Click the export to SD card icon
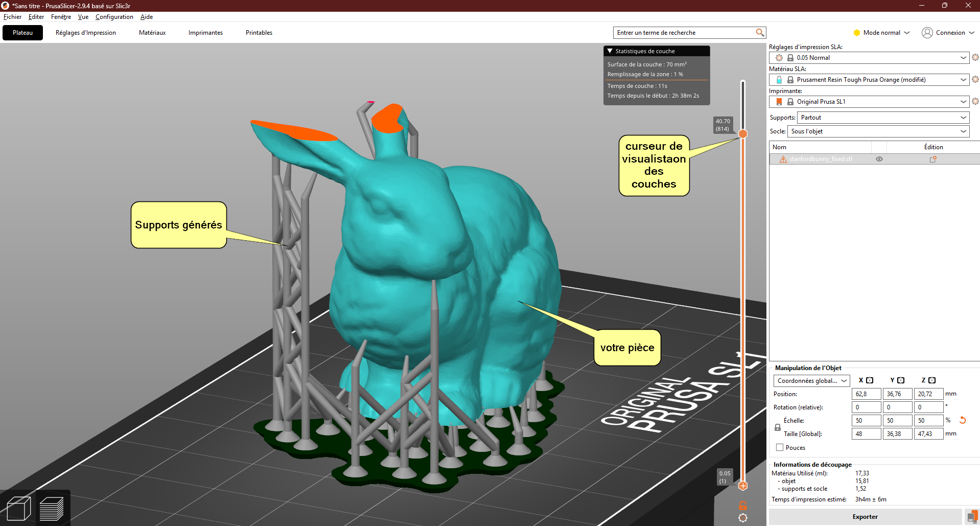 click(x=972, y=517)
